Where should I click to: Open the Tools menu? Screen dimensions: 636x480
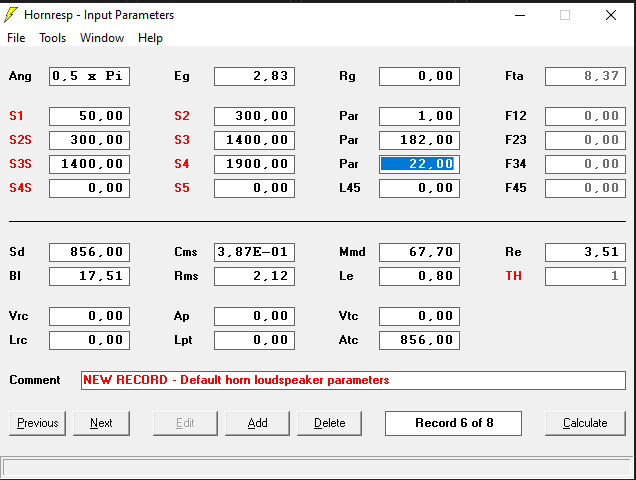pyautogui.click(x=52, y=38)
